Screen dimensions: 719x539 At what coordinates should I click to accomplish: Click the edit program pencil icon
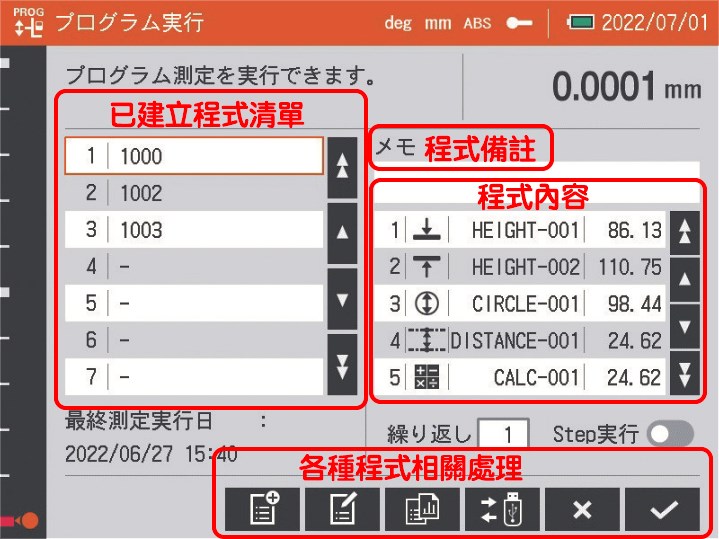click(341, 509)
